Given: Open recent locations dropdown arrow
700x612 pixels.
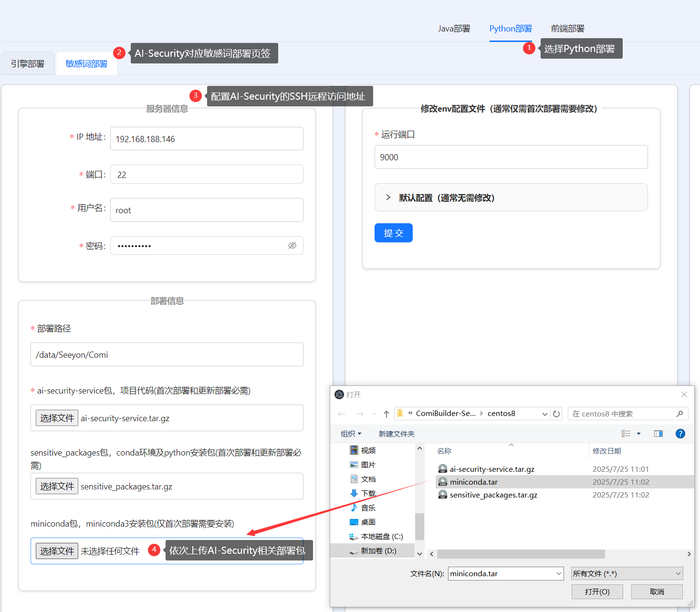Looking at the screenshot, I should (374, 414).
